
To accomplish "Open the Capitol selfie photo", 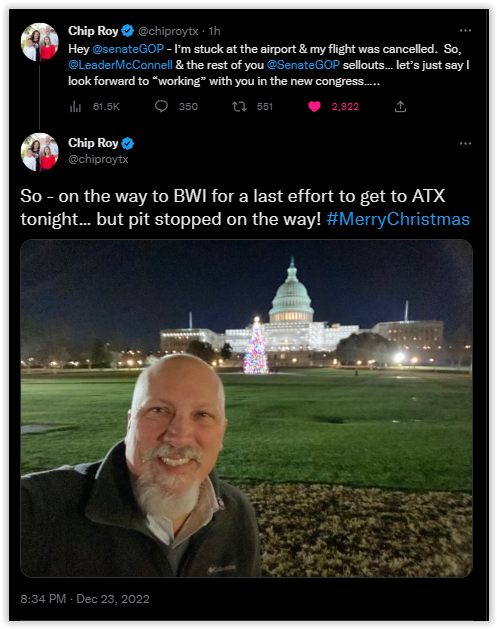I will 246,408.
